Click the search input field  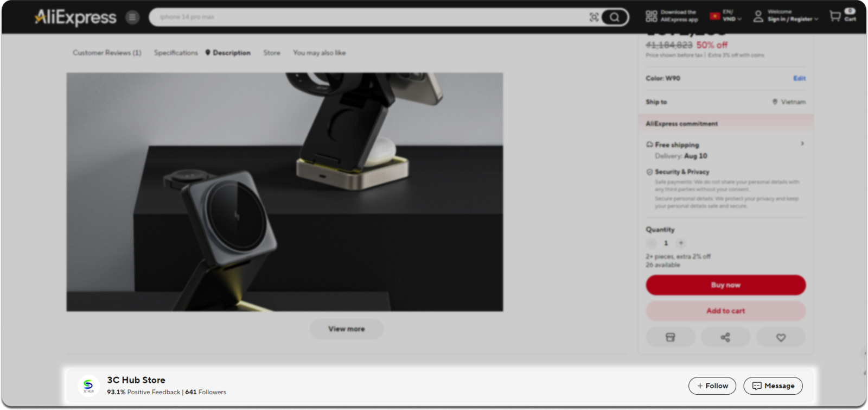[369, 17]
